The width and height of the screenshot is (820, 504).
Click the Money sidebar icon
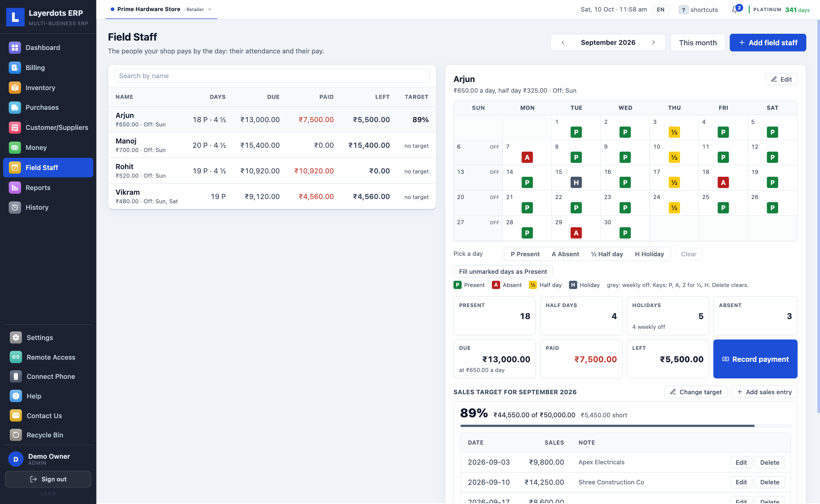15,147
